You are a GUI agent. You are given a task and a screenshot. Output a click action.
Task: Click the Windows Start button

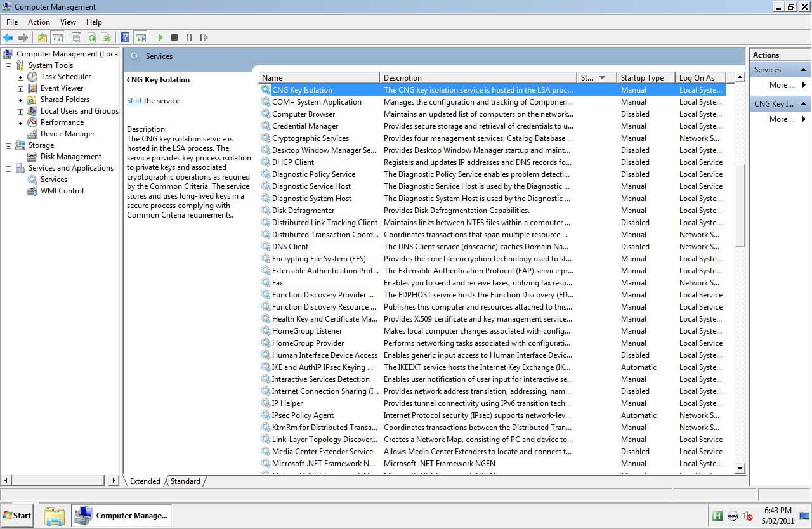(x=17, y=516)
